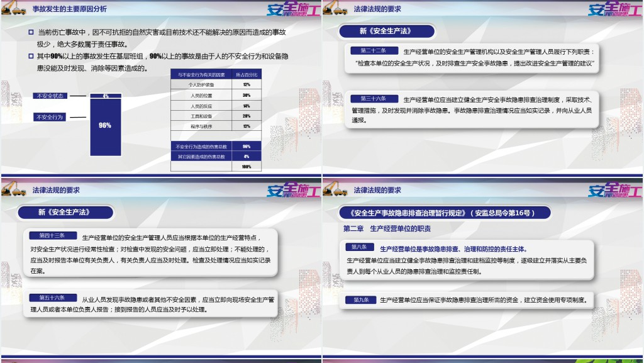Click the blue 96% bar in the chart

[105, 126]
